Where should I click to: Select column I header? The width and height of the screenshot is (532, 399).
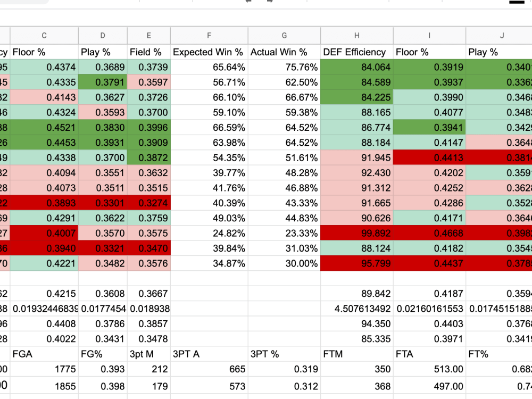tap(429, 35)
